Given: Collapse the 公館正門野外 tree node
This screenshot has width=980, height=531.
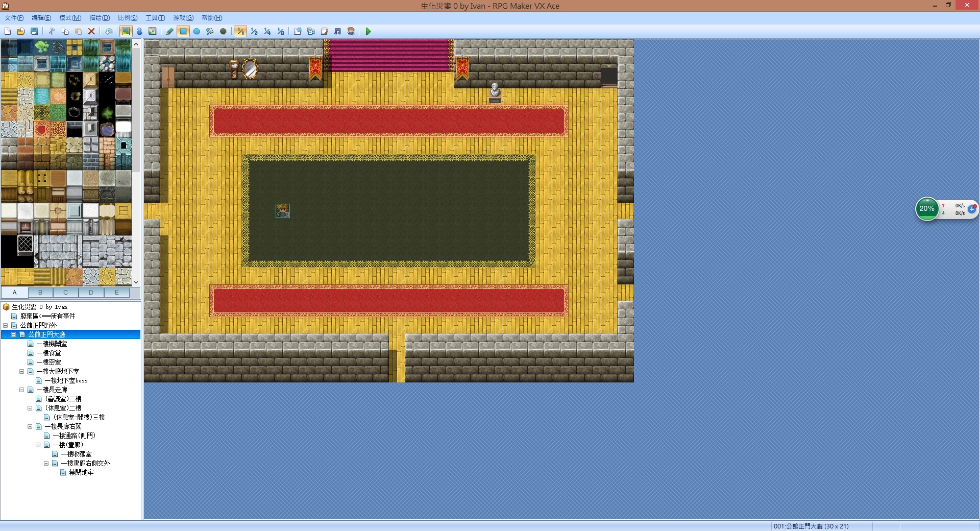Looking at the screenshot, I should pyautogui.click(x=6, y=325).
